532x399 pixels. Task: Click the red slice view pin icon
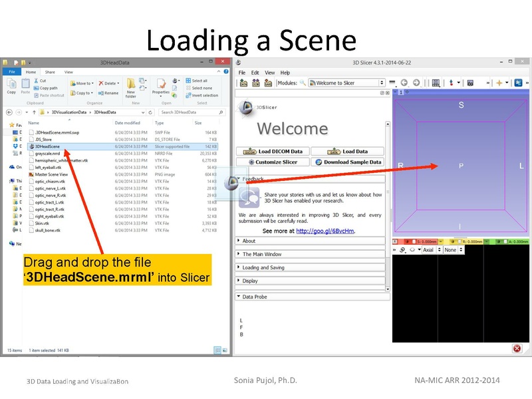tap(395, 241)
